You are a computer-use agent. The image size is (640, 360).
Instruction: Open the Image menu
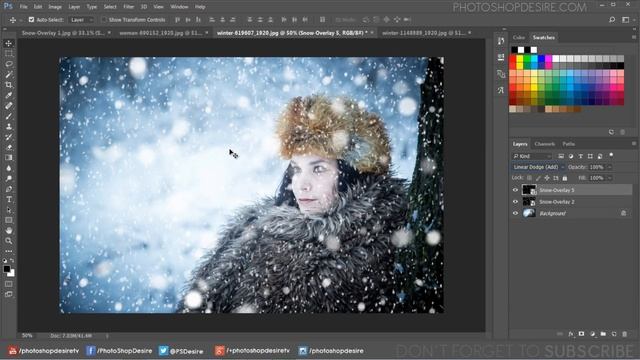pyautogui.click(x=55, y=7)
